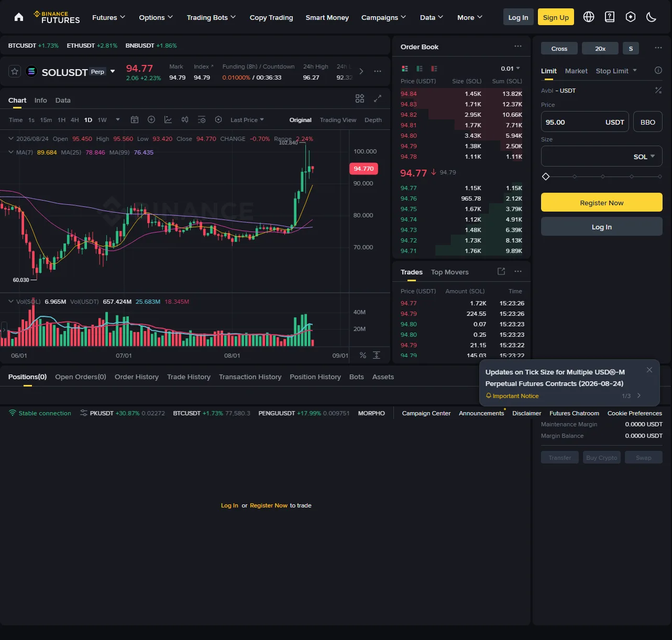
Task: Open the SOL size unit dropdown
Action: click(644, 157)
